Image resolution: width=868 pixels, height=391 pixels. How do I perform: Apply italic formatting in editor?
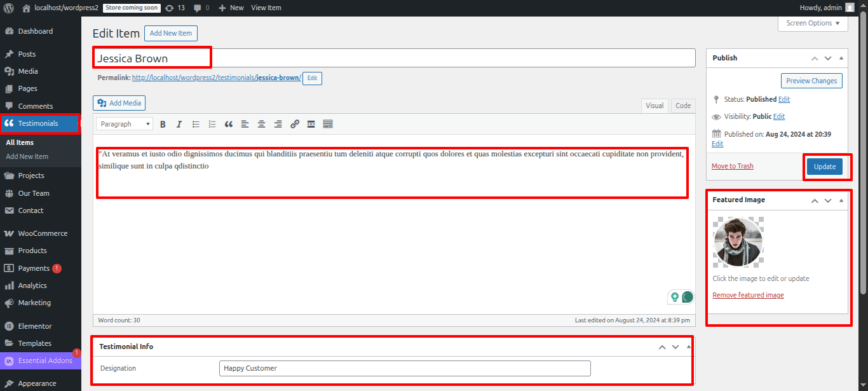click(x=179, y=125)
